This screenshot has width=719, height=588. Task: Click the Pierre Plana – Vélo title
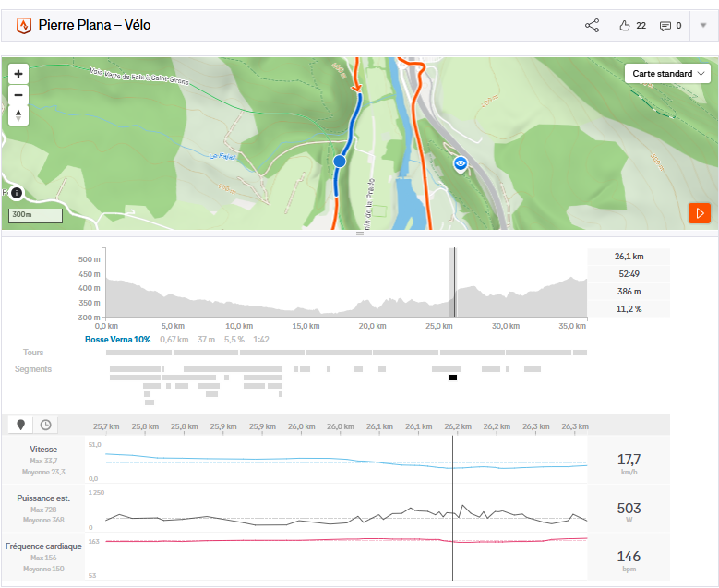94,25
